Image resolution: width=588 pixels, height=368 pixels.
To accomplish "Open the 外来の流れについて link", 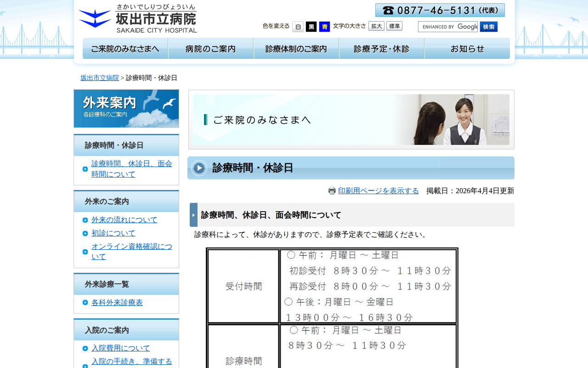I will 124,220.
